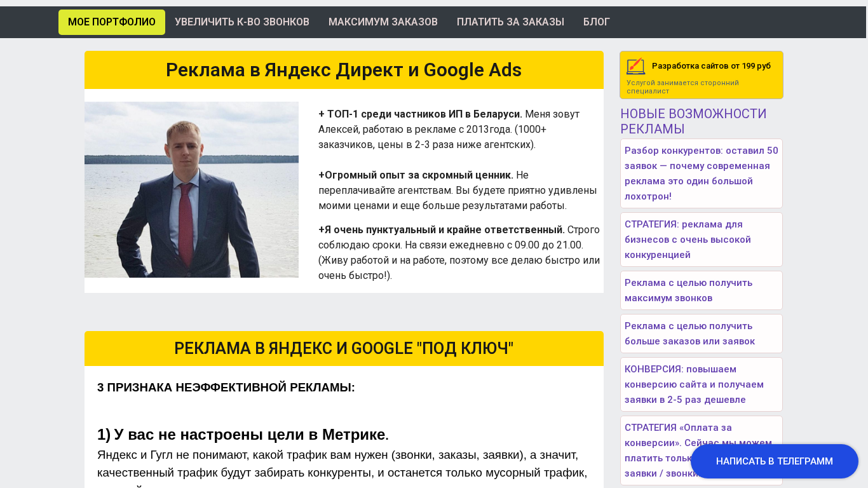Click the photo of Алексей in a suit
Screen dimensions: 868x488
(191, 189)
